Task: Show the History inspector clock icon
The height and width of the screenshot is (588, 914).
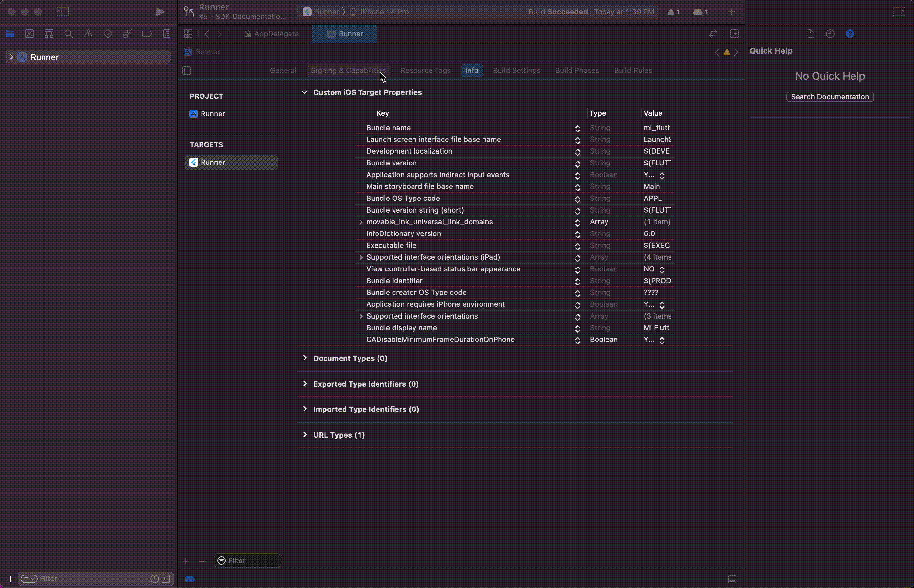Action: point(830,34)
